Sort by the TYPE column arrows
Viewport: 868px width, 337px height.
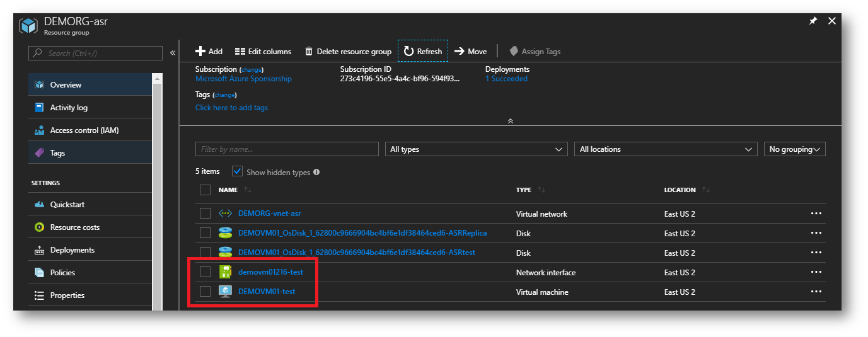tap(541, 190)
